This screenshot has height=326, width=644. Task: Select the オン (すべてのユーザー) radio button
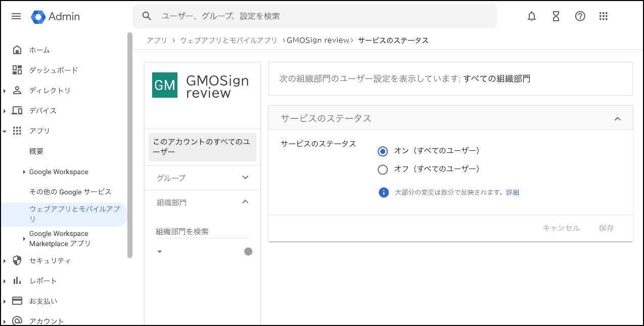pyautogui.click(x=383, y=151)
